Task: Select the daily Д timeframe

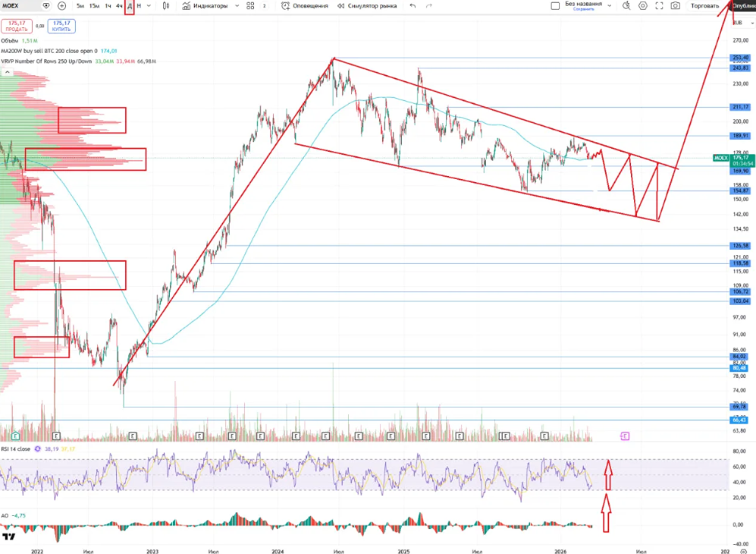Action: tap(129, 6)
